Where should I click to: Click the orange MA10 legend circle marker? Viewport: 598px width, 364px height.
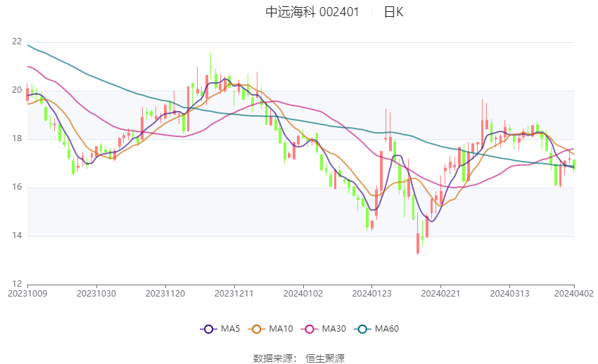click(x=257, y=329)
